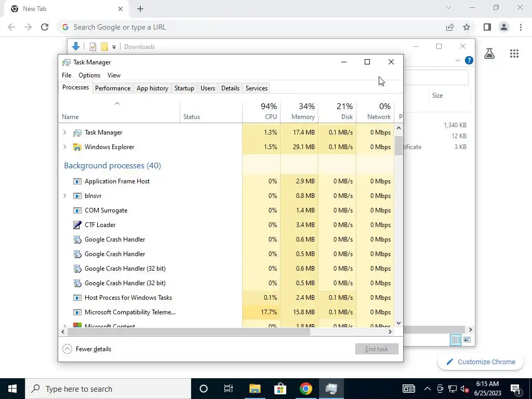Show hidden system tray icons

[428, 389]
